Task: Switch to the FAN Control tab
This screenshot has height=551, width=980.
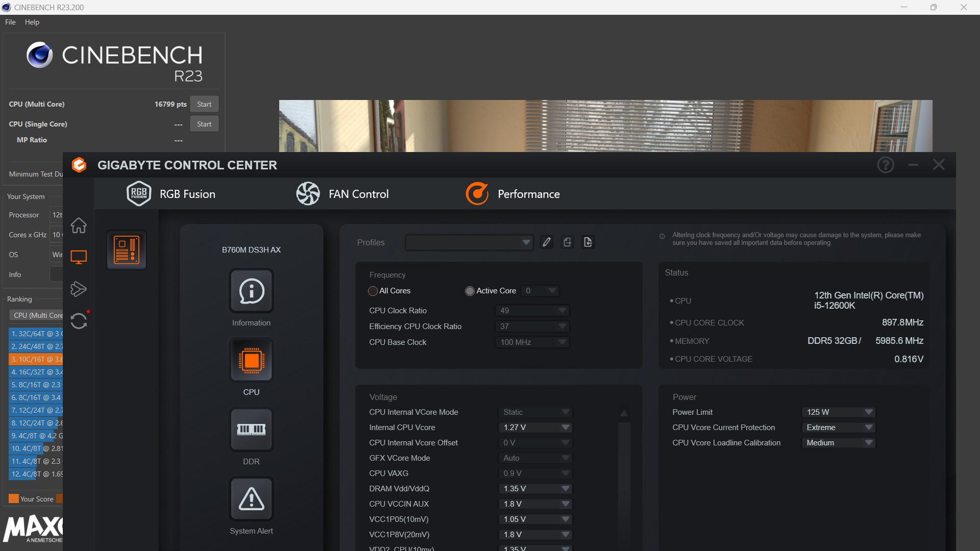Action: click(342, 194)
